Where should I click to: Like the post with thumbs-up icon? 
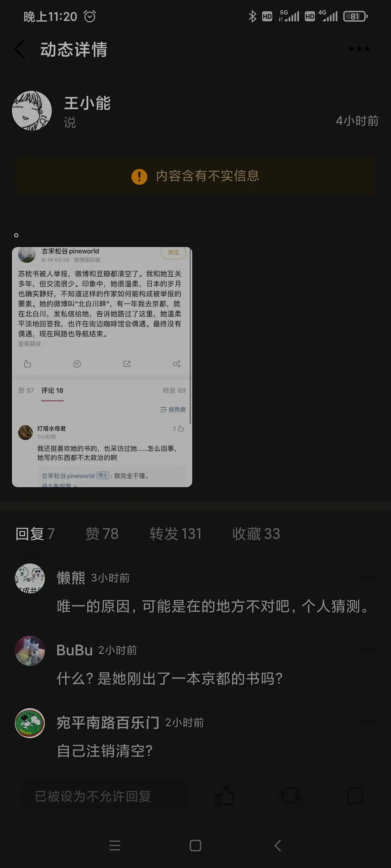tap(224, 796)
